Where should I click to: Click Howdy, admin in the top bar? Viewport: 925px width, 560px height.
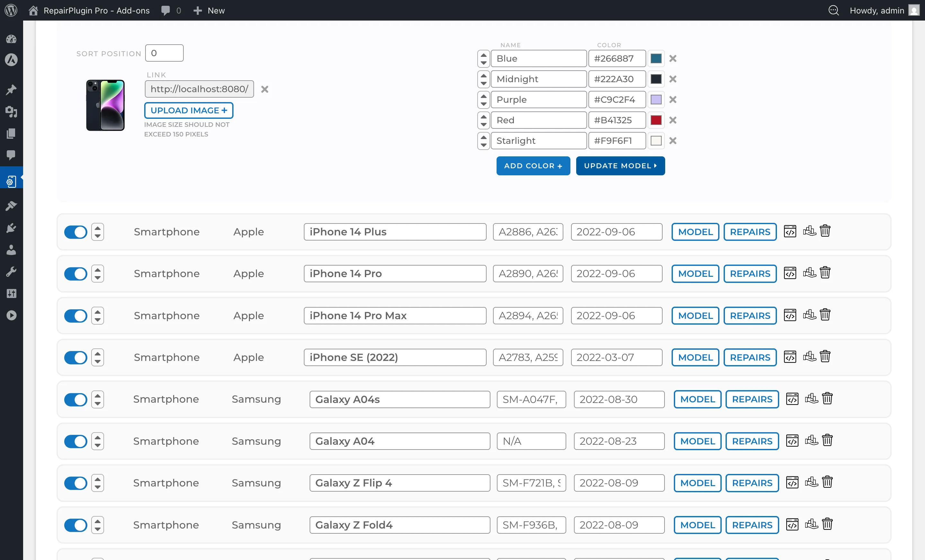point(877,10)
